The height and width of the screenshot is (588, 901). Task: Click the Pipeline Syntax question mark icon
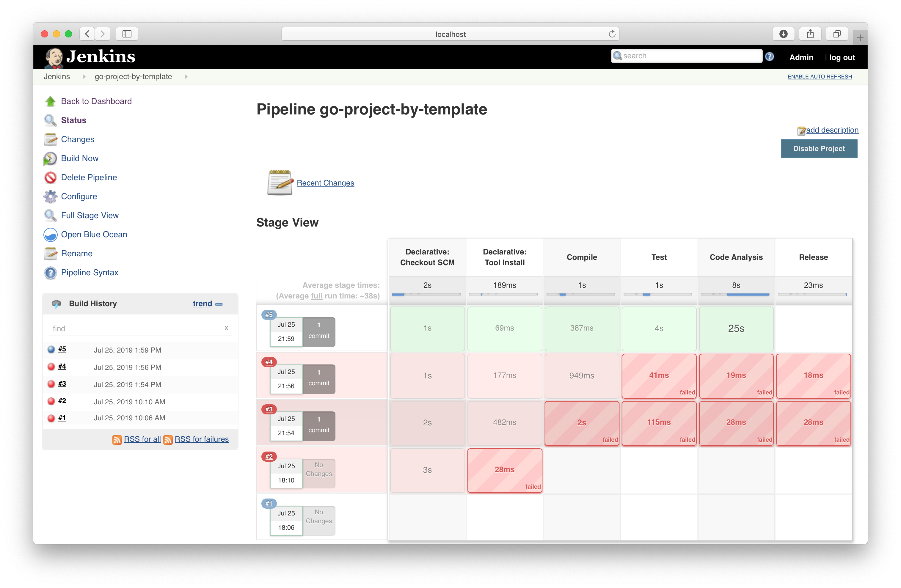[x=50, y=272]
